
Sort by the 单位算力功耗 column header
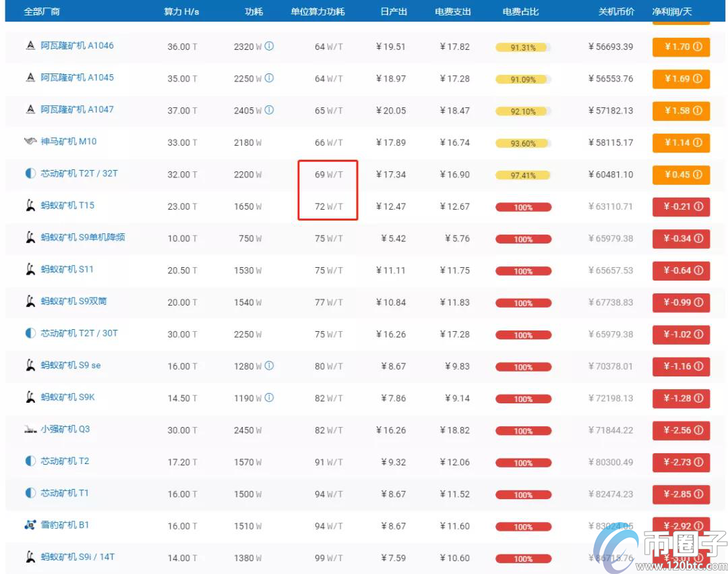click(x=317, y=11)
